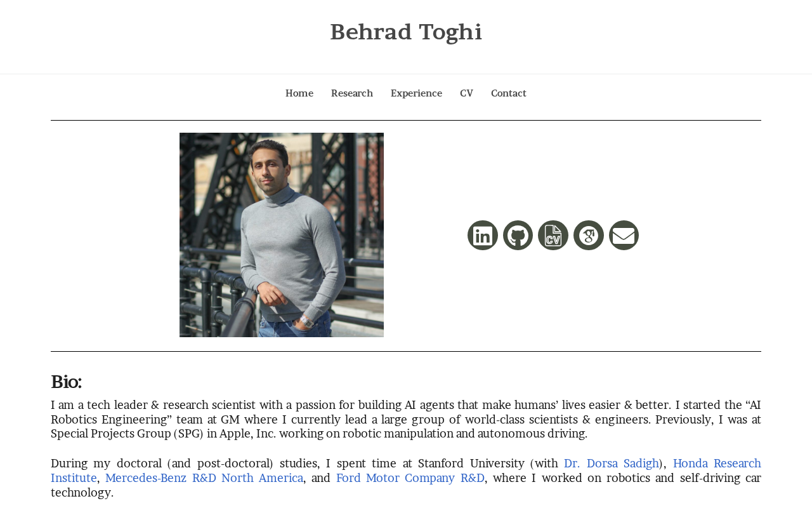This screenshot has width=812, height=508.
Task: Open the Contact navigation item
Action: pos(509,93)
